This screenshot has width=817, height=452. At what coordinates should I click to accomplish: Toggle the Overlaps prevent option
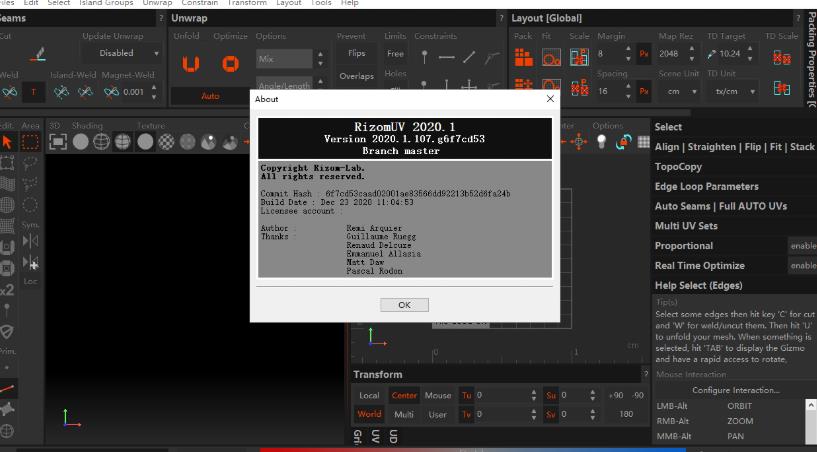(356, 76)
